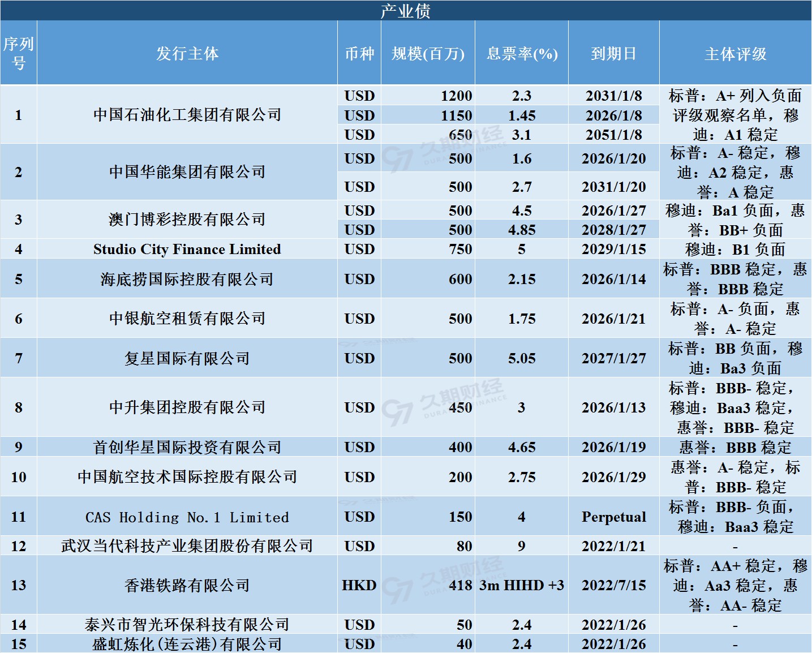Click issuer 香港铁路有限公司
The image size is (812, 653).
(x=187, y=585)
